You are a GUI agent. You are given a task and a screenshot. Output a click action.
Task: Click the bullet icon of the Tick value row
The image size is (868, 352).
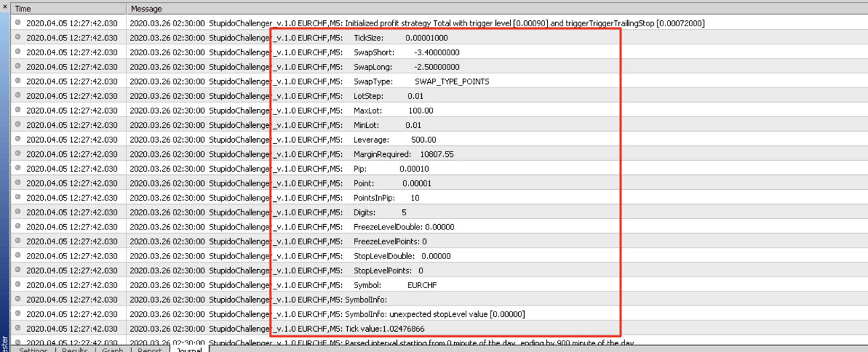click(x=18, y=328)
